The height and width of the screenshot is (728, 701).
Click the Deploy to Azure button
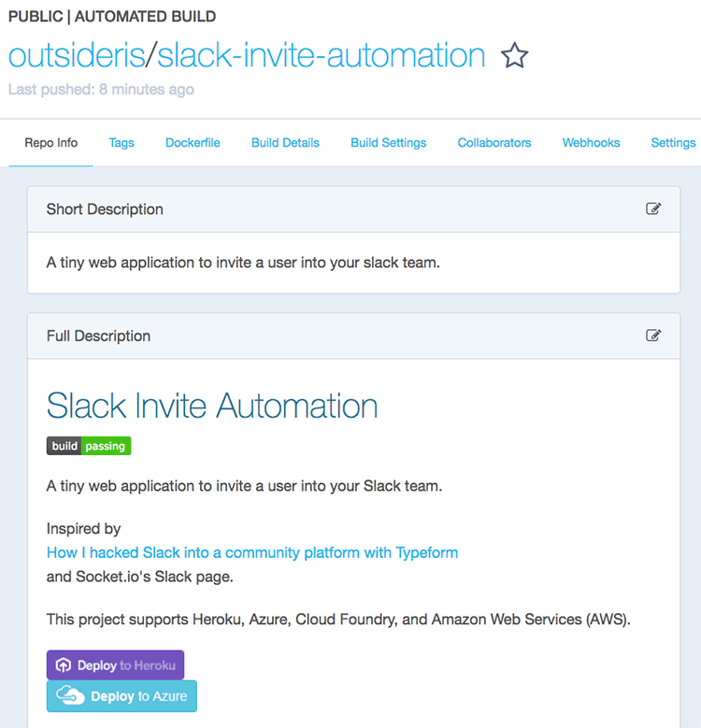(x=122, y=696)
